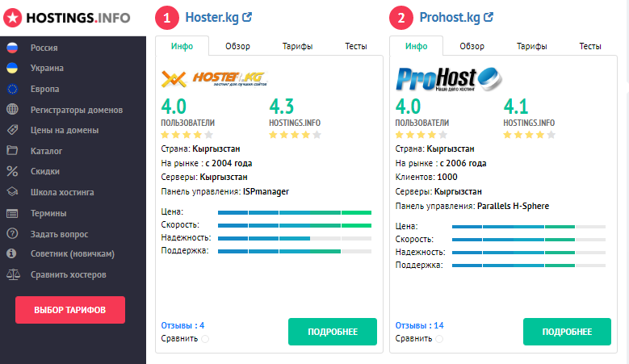Go to Регистраторы доменов menu item

[77, 110]
